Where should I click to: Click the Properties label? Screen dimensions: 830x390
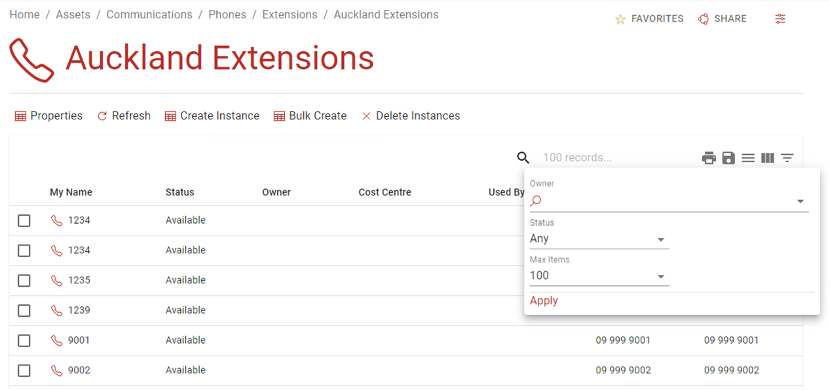coord(57,116)
